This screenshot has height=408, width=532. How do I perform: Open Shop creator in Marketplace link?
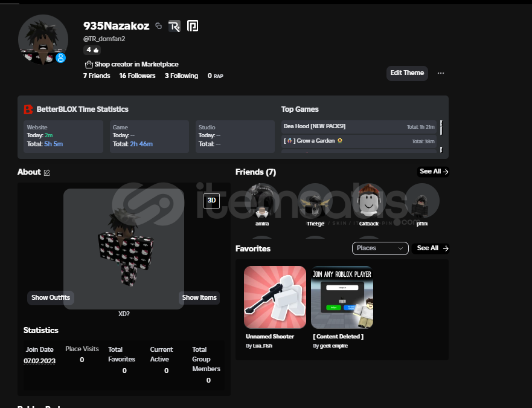coord(136,64)
